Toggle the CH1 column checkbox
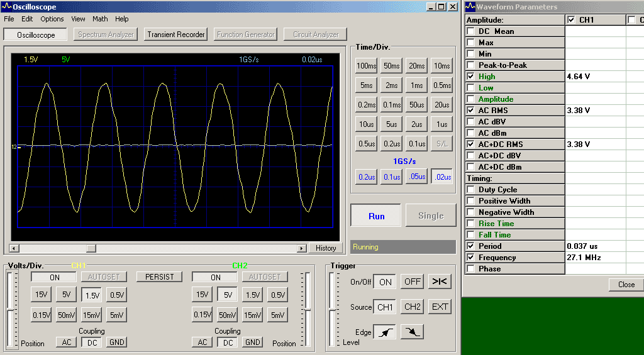Image resolution: width=644 pixels, height=355 pixels. [571, 20]
